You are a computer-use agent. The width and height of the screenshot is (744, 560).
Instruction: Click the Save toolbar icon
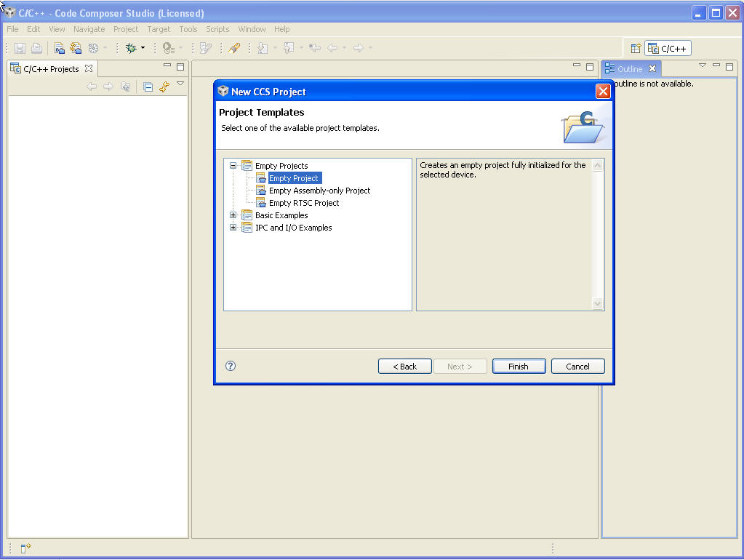point(20,48)
